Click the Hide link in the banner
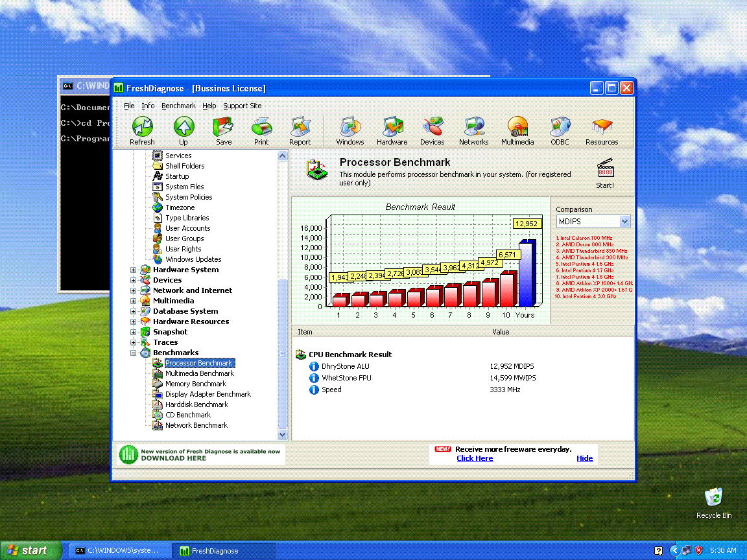The width and height of the screenshot is (747, 560). [x=584, y=458]
